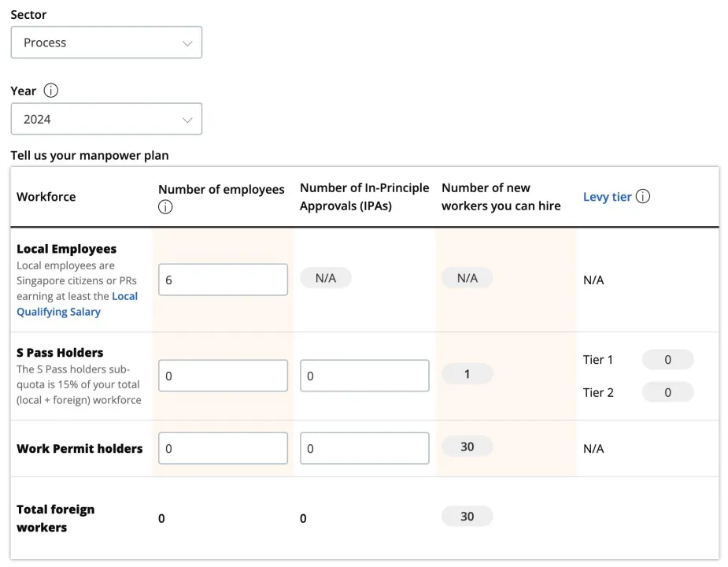Click the Workforce column header
This screenshot has width=728, height=567.
[46, 197]
